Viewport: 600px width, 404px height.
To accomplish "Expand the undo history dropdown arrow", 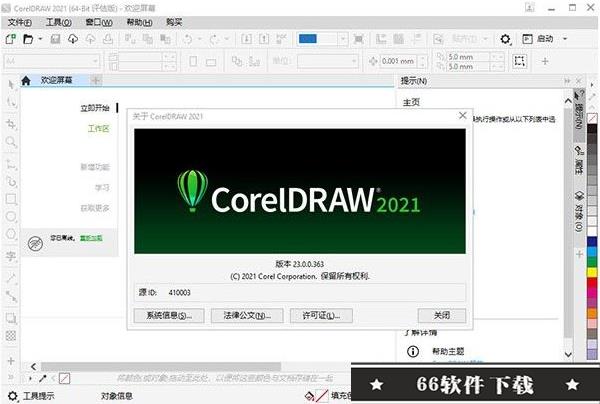I will (x=199, y=39).
